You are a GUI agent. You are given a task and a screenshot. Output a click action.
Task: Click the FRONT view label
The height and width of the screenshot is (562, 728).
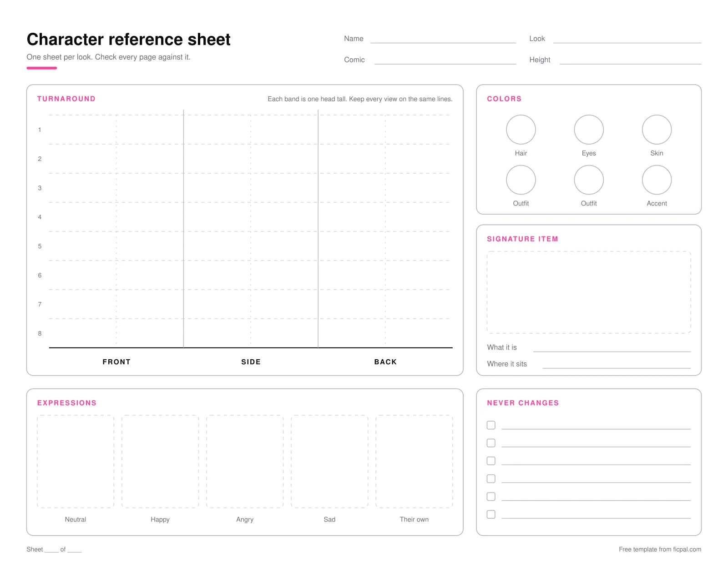pos(116,362)
